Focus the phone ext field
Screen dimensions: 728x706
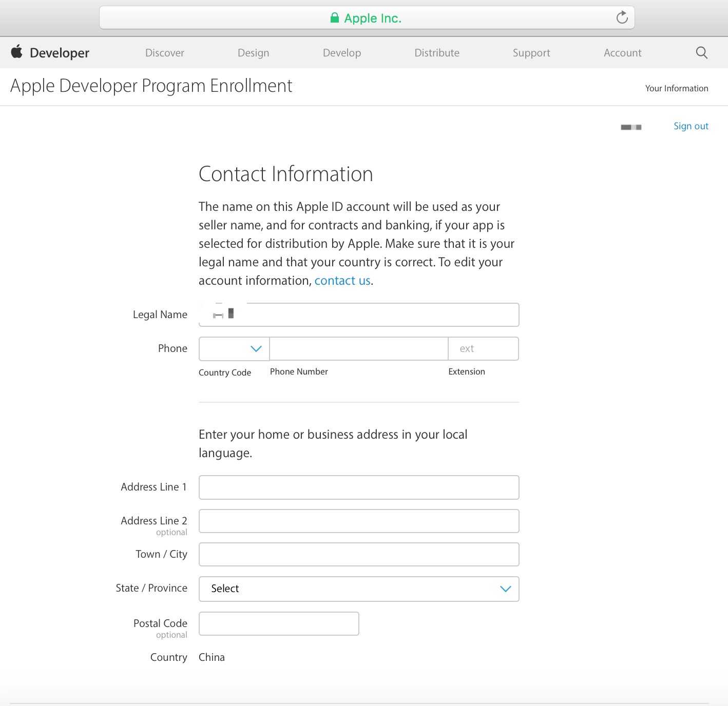483,349
